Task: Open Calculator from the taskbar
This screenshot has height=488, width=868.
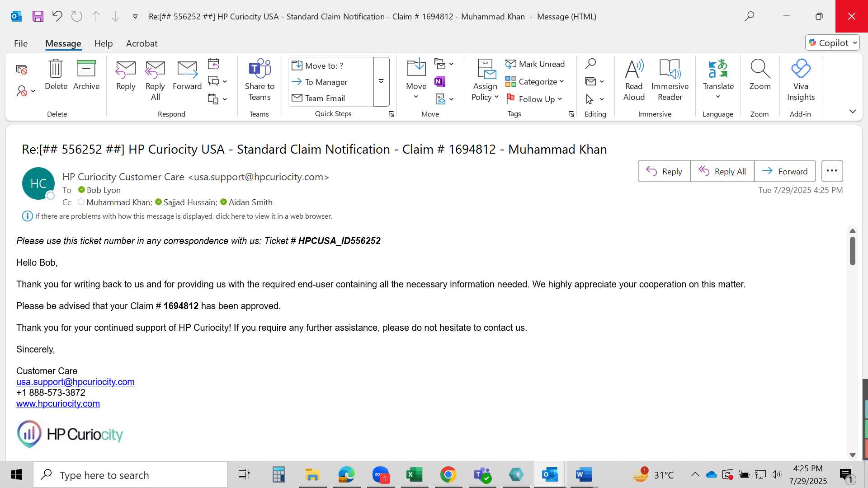Action: (278, 474)
